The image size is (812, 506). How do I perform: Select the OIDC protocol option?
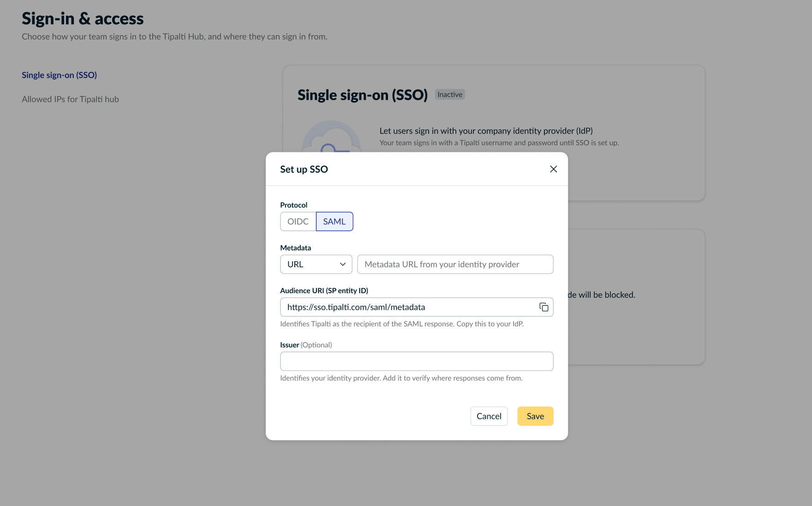[x=298, y=222]
